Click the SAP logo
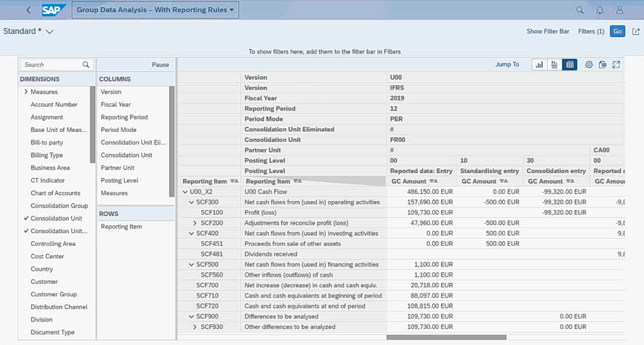644x345 pixels. tap(53, 10)
